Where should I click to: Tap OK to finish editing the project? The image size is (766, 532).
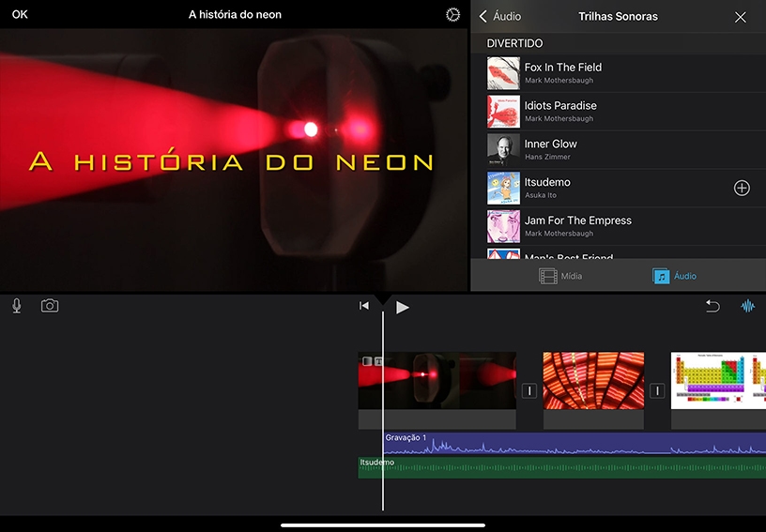point(20,15)
